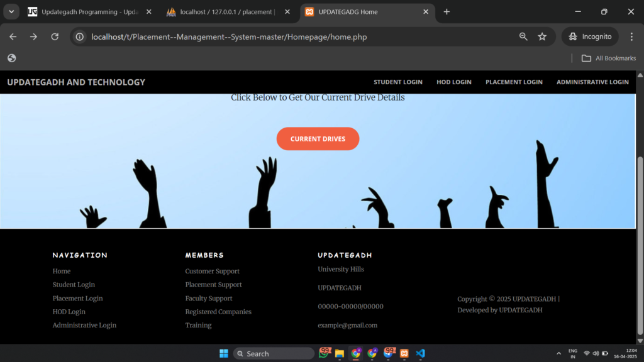Click the site info icon beside the URL
Image resolution: width=644 pixels, height=362 pixels.
click(x=79, y=36)
